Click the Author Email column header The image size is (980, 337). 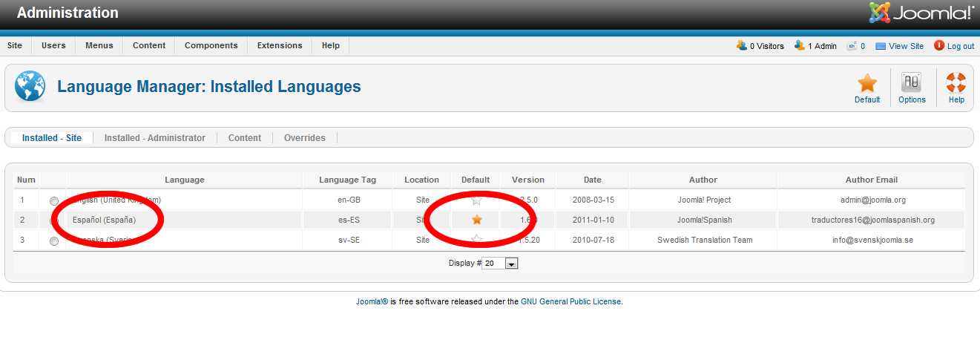pyautogui.click(x=872, y=180)
